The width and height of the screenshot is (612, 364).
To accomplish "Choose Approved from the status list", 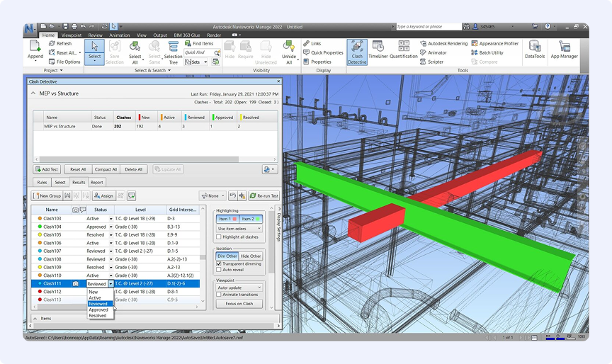I will 98,309.
